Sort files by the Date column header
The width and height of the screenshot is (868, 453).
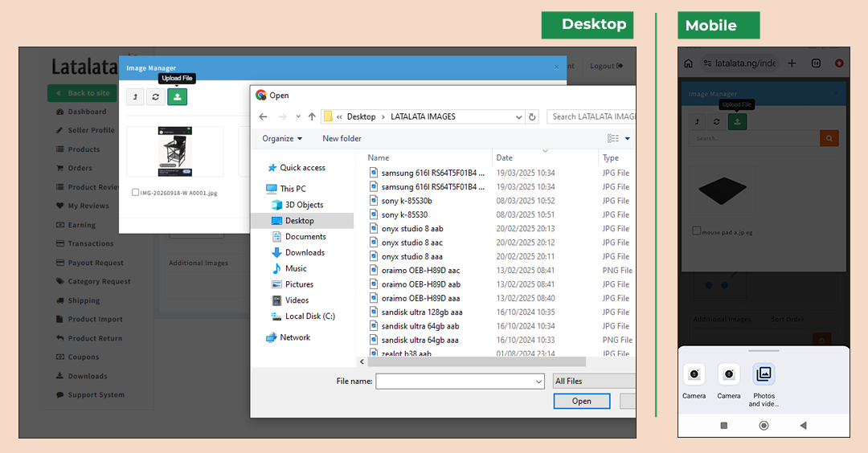[x=504, y=157]
